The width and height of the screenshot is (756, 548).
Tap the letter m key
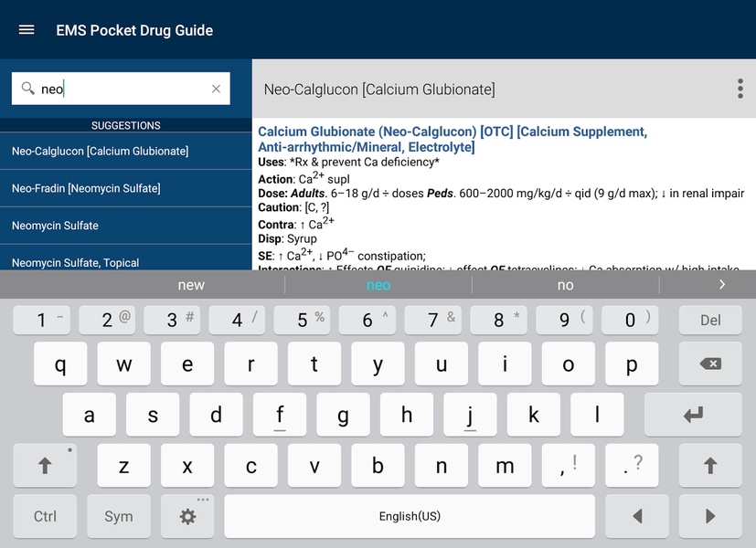click(x=505, y=466)
